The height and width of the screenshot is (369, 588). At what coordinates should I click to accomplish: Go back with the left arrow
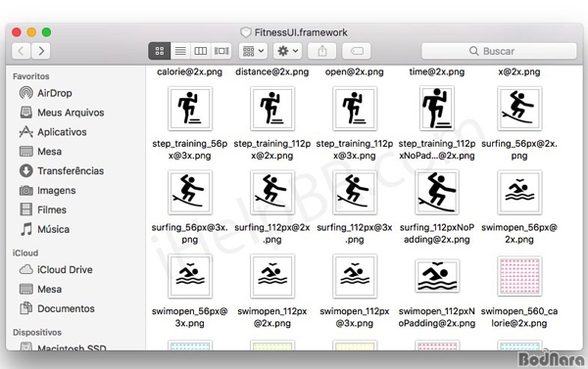coord(21,51)
